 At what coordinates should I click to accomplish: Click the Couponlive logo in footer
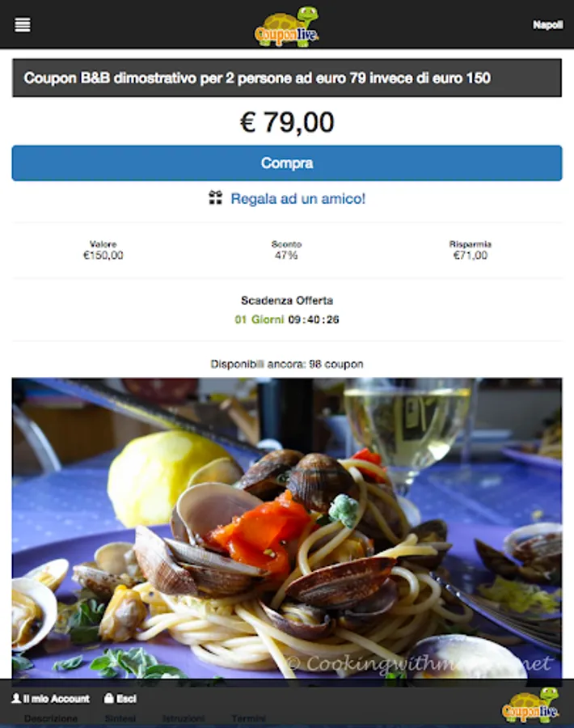(530, 705)
